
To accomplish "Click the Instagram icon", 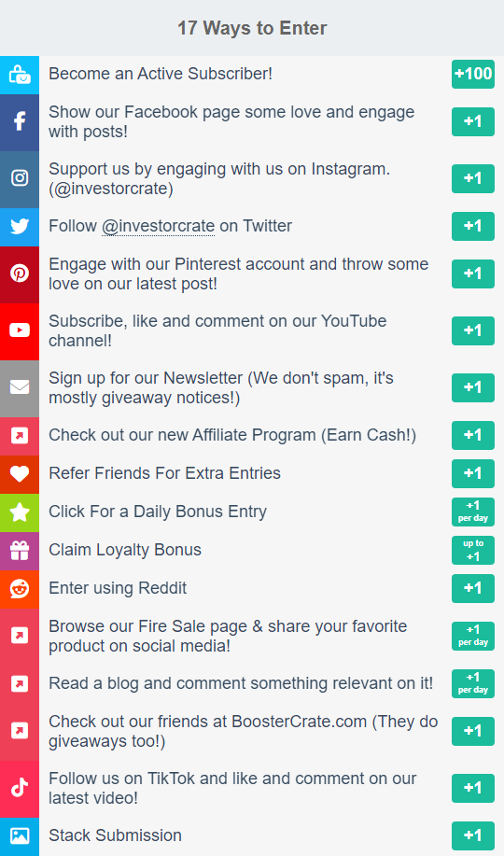I will pyautogui.click(x=20, y=179).
